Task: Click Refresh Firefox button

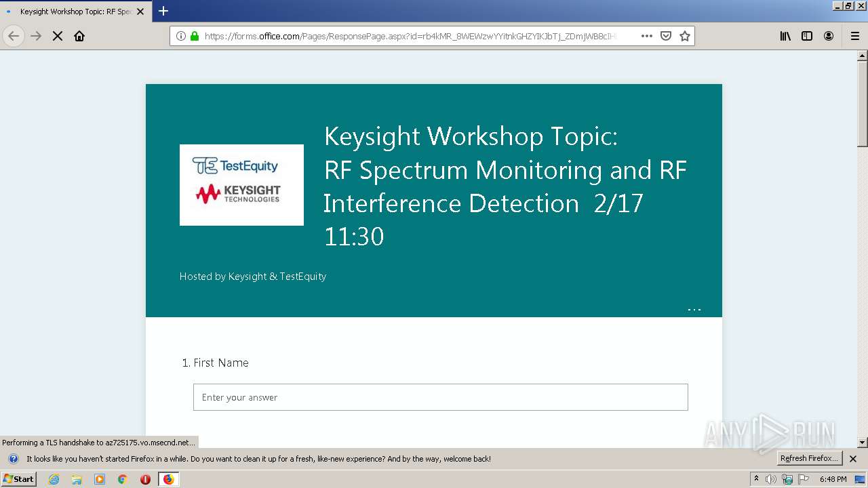Action: coord(810,458)
